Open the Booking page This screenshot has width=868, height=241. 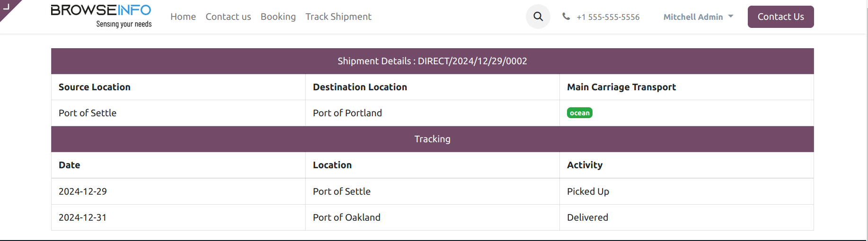(278, 17)
